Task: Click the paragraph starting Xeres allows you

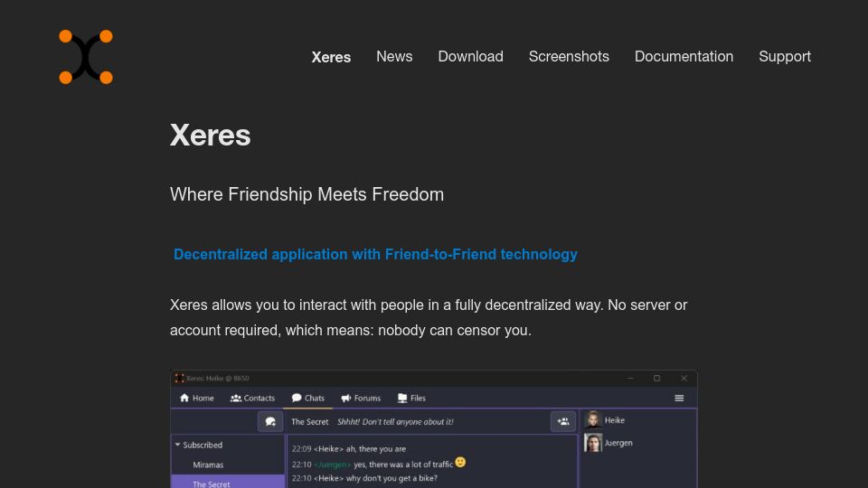Action: click(x=429, y=317)
